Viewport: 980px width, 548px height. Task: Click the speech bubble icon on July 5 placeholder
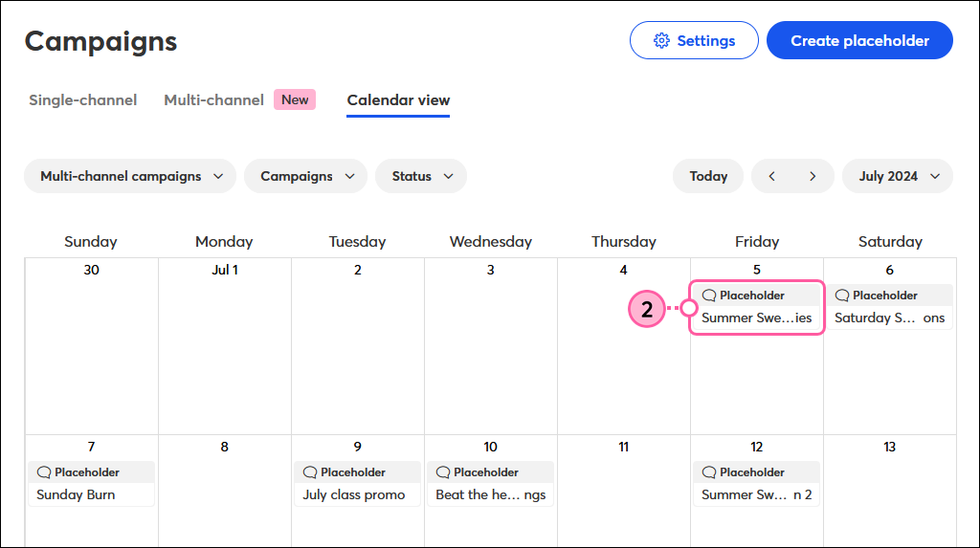[709, 295]
